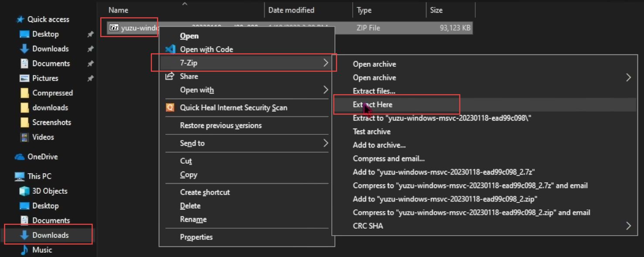Sort by Date modified column header
Image resolution: width=644 pixels, height=257 pixels.
291,10
